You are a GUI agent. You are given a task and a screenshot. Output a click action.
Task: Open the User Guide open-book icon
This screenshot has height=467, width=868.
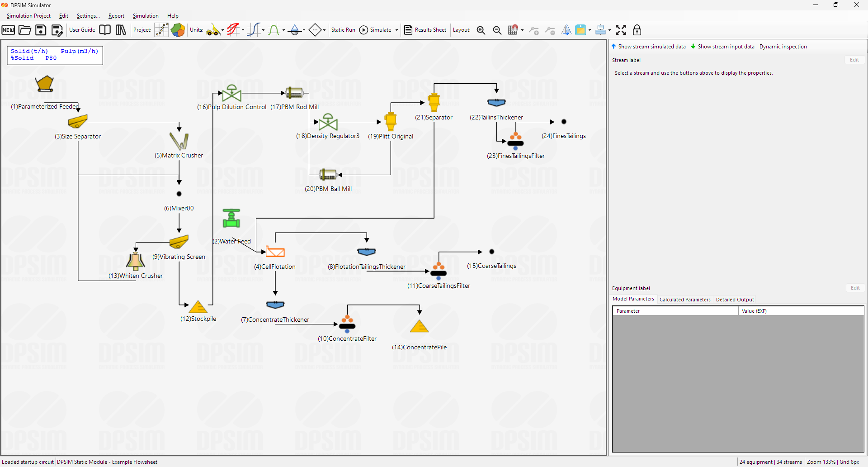105,30
